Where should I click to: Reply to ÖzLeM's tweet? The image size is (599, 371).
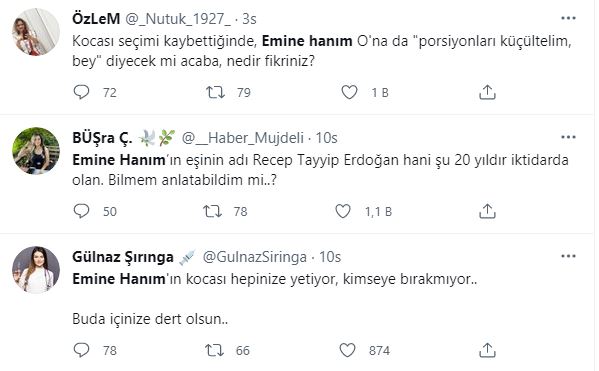tap(81, 92)
